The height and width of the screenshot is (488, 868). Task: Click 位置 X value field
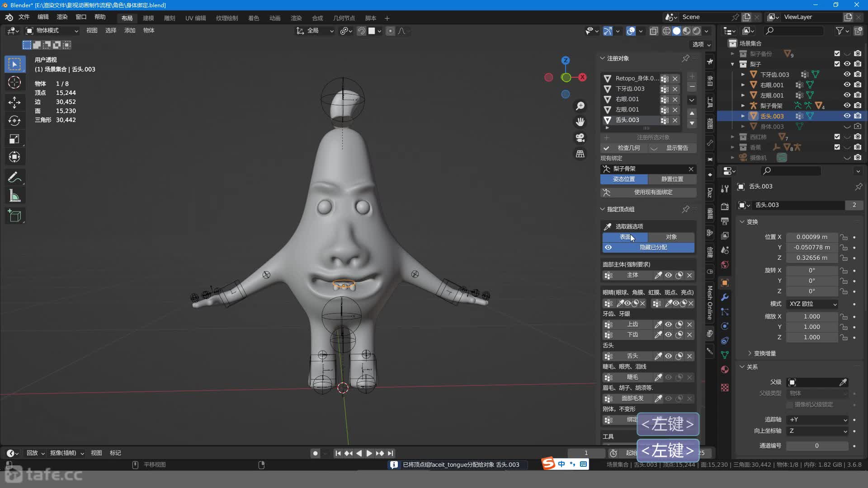tap(811, 237)
